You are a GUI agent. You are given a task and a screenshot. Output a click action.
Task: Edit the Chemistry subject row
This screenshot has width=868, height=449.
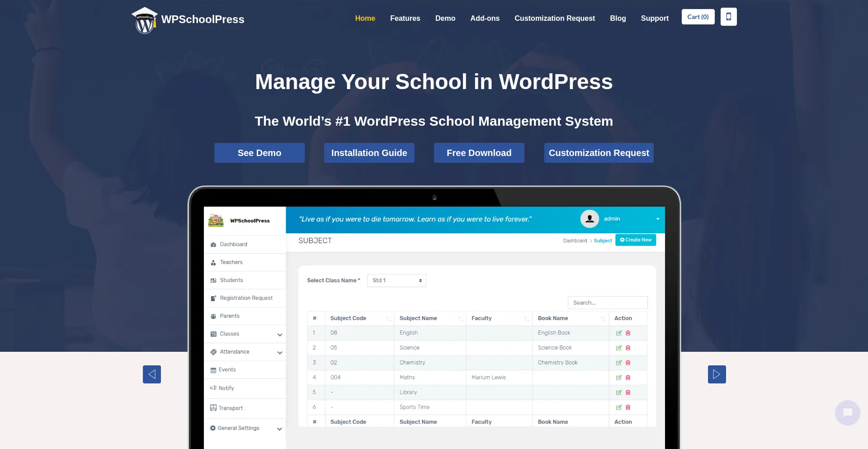pos(619,363)
